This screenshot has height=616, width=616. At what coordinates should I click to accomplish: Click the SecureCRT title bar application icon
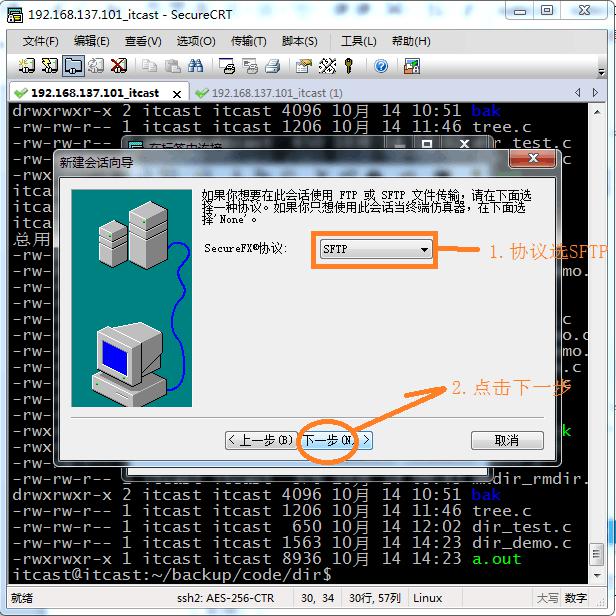pos(15,15)
